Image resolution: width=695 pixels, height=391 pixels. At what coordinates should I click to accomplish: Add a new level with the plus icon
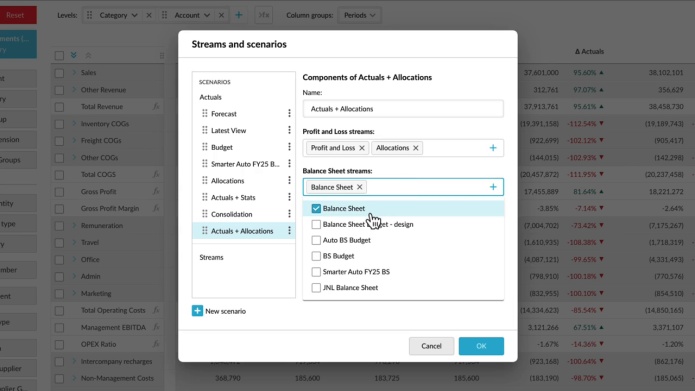click(239, 15)
